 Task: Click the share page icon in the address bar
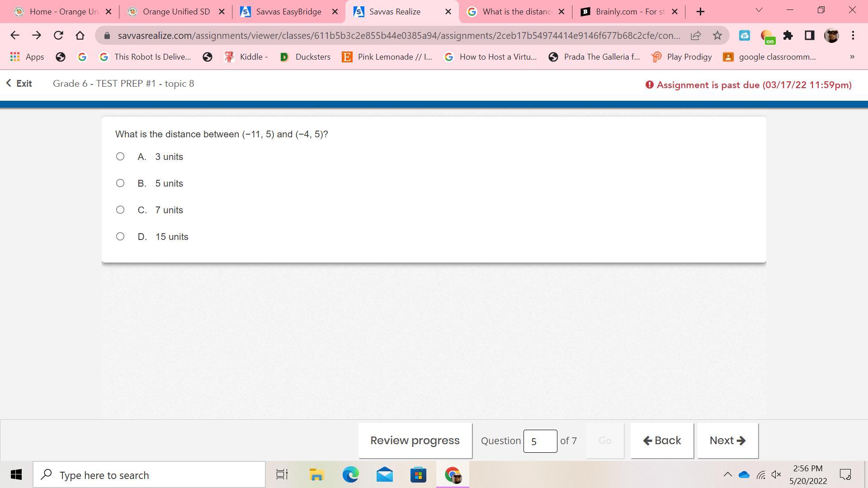tap(696, 35)
